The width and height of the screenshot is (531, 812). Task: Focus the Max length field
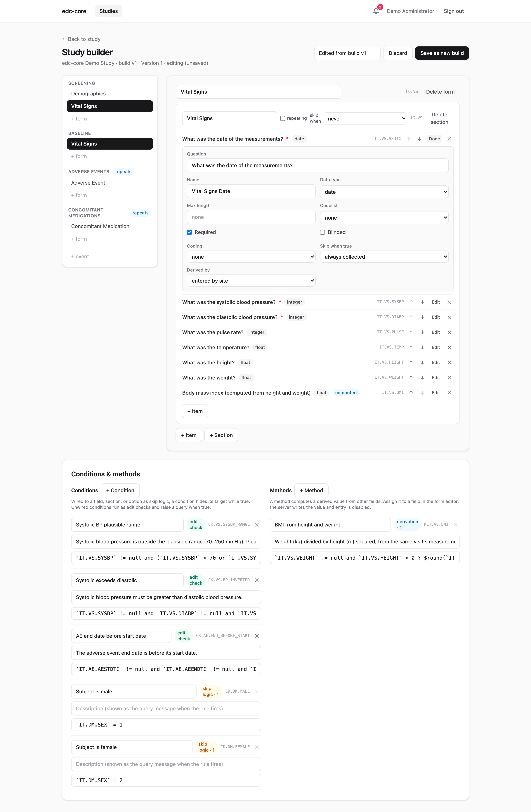tap(251, 217)
